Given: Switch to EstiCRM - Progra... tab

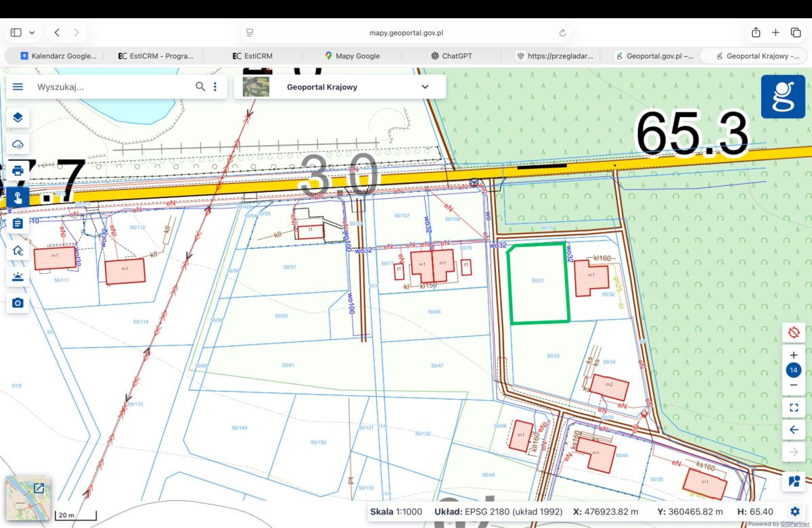Looking at the screenshot, I should click(x=156, y=56).
